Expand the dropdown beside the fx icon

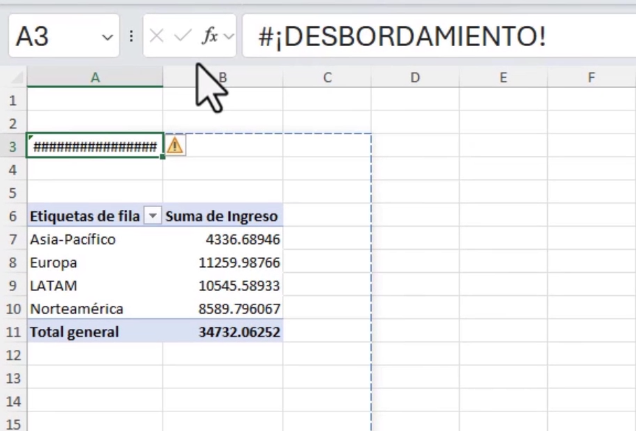(x=229, y=36)
